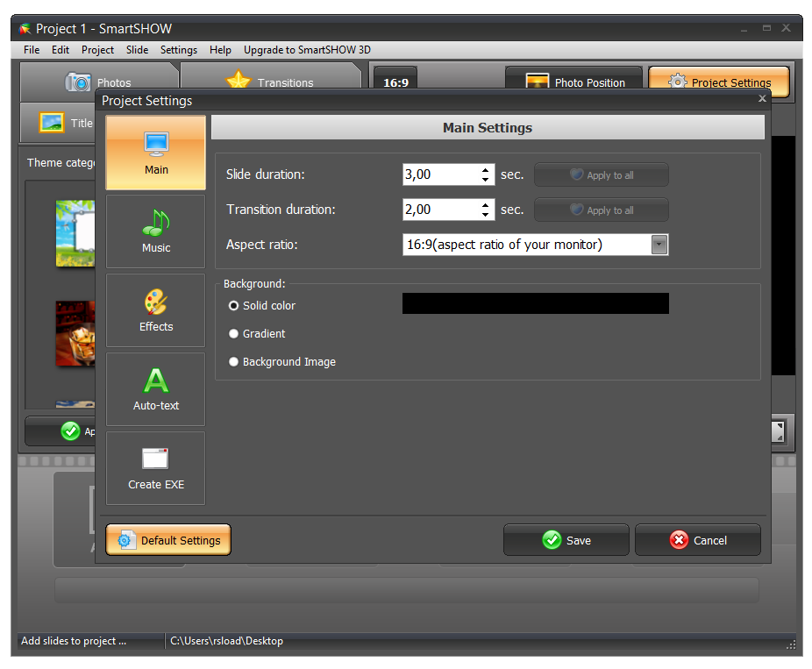The width and height of the screenshot is (812, 669).
Task: Click the C:\Users\rsload\Desktop status path
Action: (x=227, y=641)
